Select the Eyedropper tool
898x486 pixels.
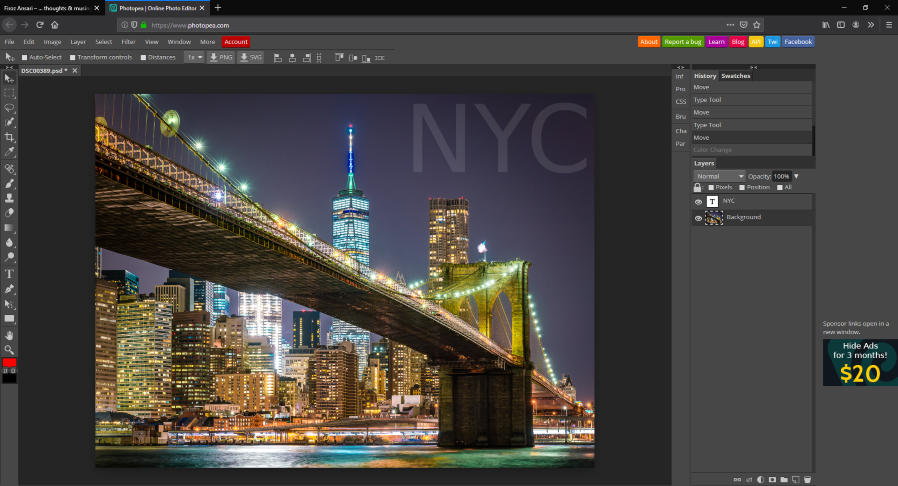(9, 152)
